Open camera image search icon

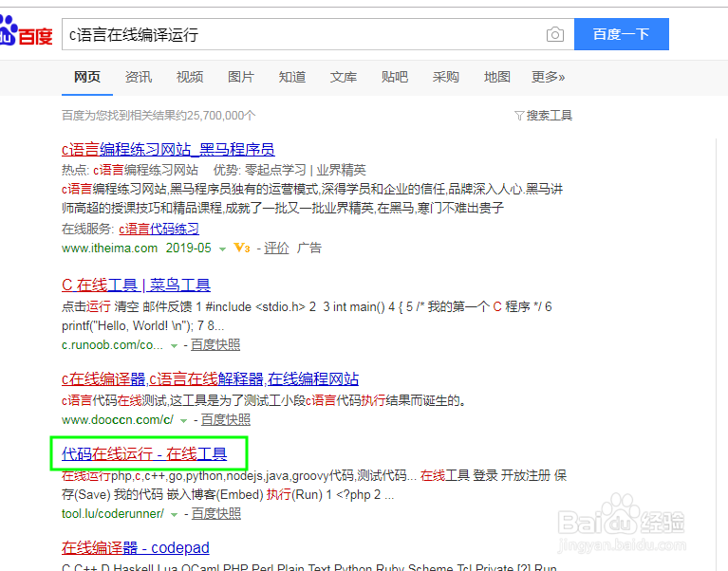point(555,34)
